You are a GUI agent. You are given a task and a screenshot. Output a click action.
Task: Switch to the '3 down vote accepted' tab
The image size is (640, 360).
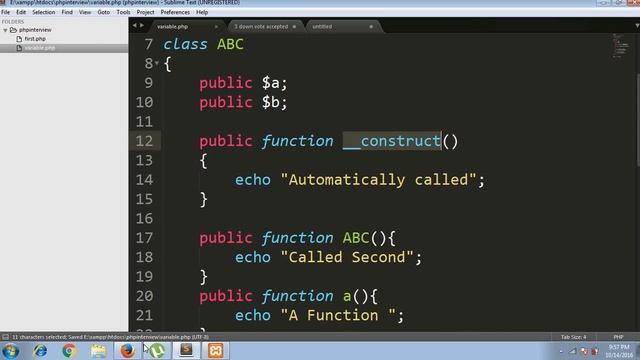click(261, 27)
